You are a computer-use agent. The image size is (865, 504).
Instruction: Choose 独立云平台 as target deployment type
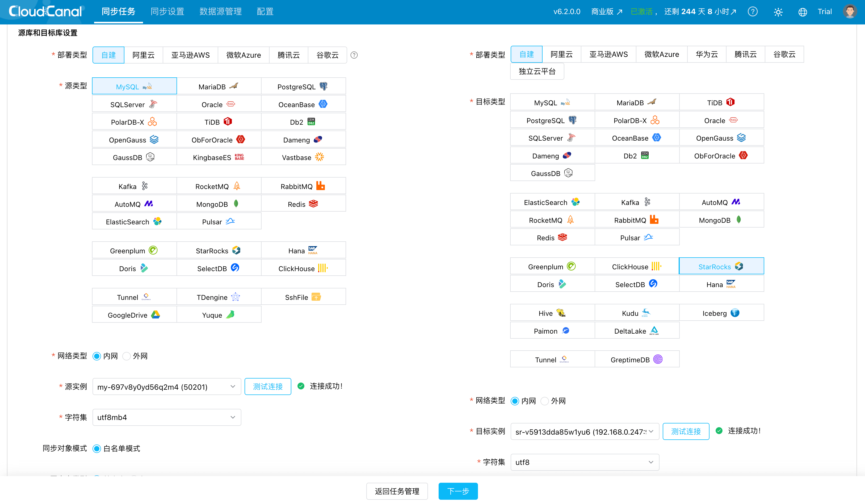(x=537, y=71)
